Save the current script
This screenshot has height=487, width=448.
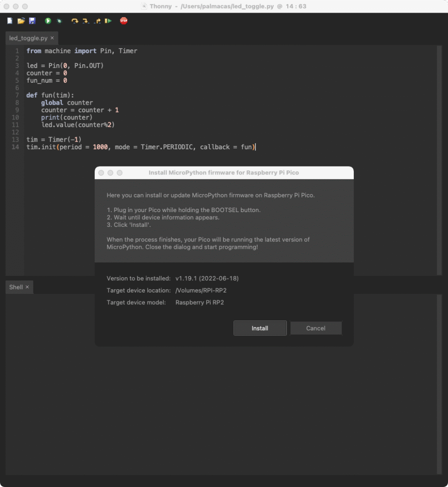32,20
